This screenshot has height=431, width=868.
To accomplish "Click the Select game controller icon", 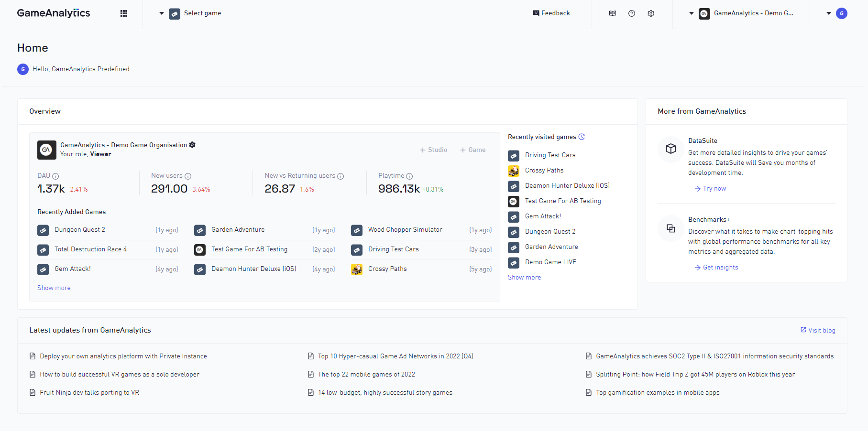I will pyautogui.click(x=175, y=14).
